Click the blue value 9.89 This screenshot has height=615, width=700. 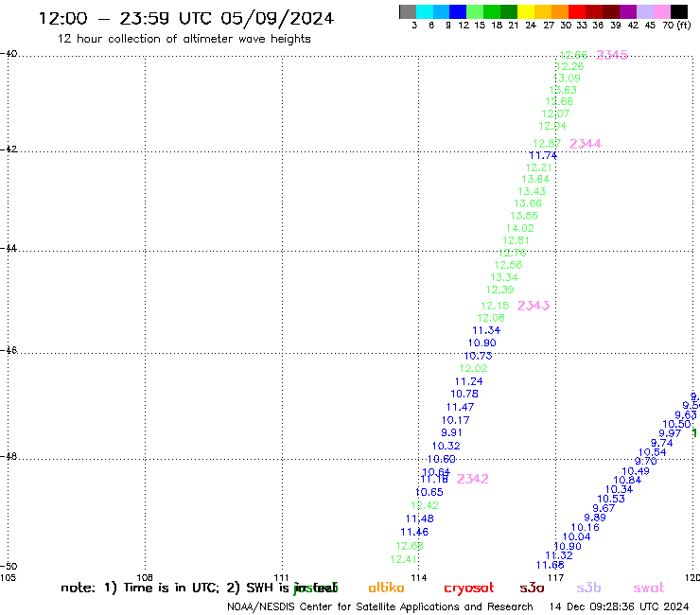pyautogui.click(x=595, y=518)
